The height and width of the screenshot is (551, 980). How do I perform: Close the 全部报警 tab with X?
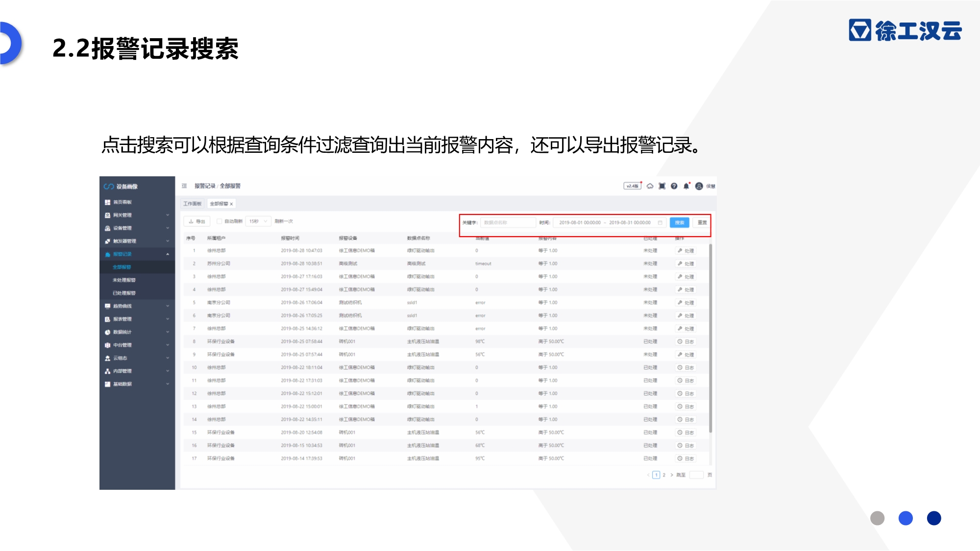231,204
